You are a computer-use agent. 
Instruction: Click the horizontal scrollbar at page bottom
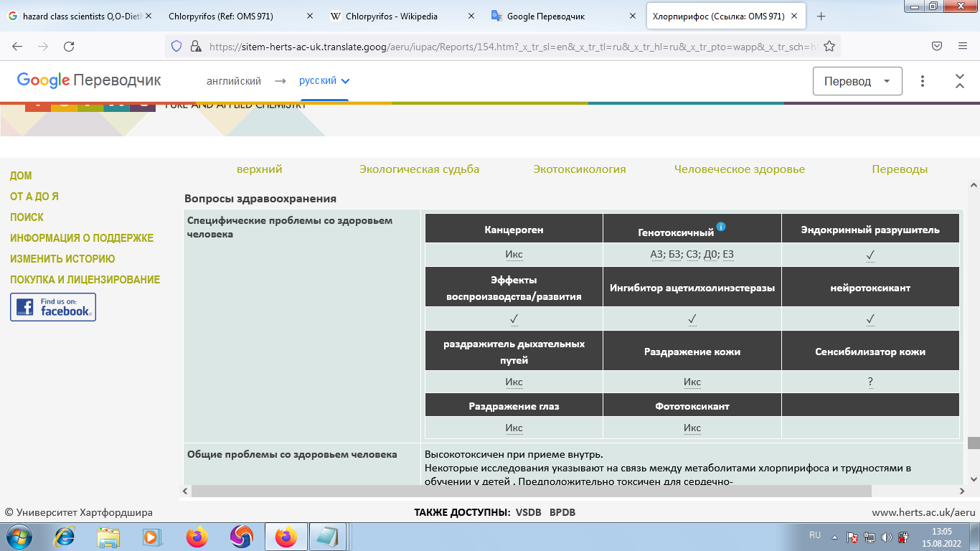pos(531,491)
